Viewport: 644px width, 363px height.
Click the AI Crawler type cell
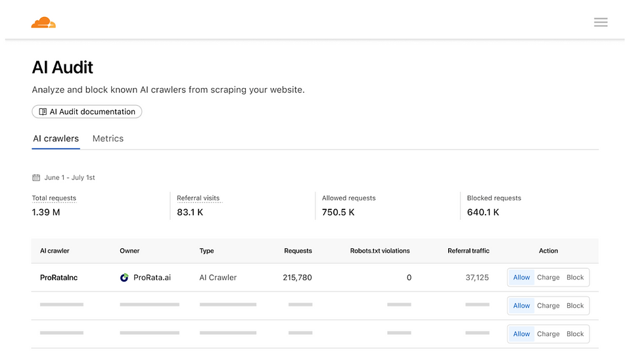pyautogui.click(x=218, y=278)
